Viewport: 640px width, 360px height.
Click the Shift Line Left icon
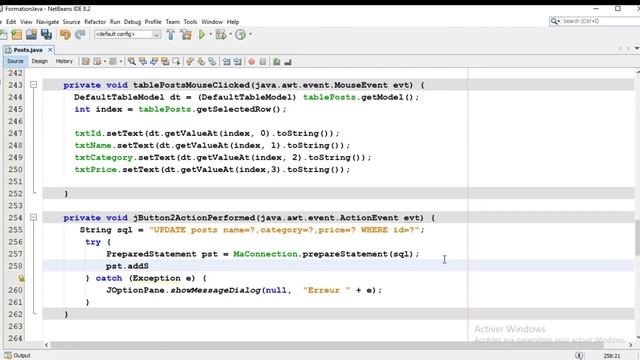coord(227,62)
